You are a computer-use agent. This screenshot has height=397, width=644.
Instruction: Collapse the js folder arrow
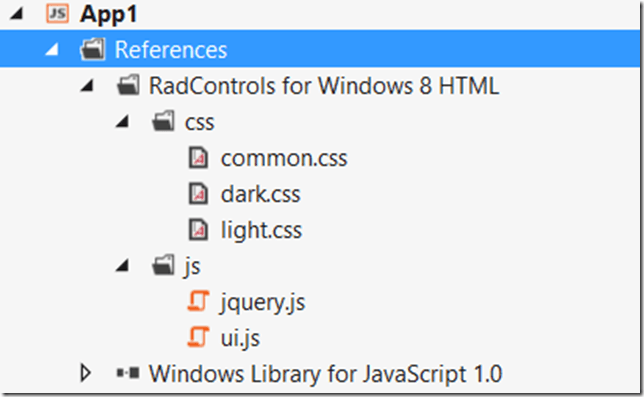coord(122,266)
